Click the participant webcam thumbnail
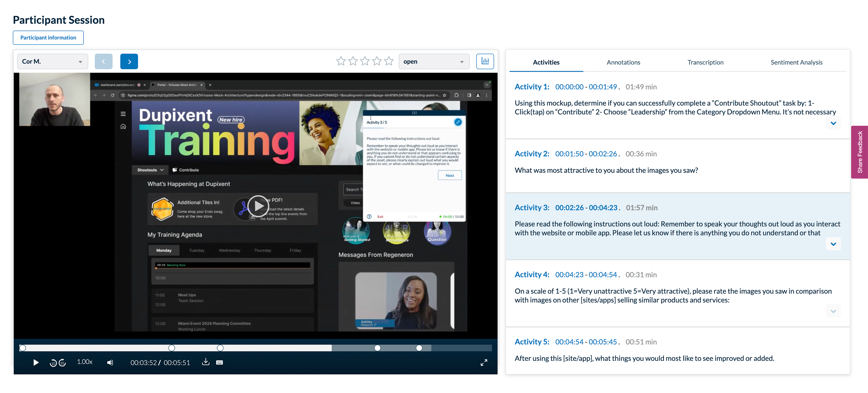 54,99
